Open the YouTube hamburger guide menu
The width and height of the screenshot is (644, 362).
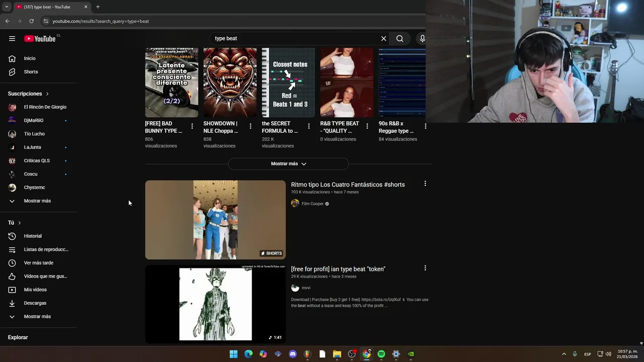[x=12, y=39]
